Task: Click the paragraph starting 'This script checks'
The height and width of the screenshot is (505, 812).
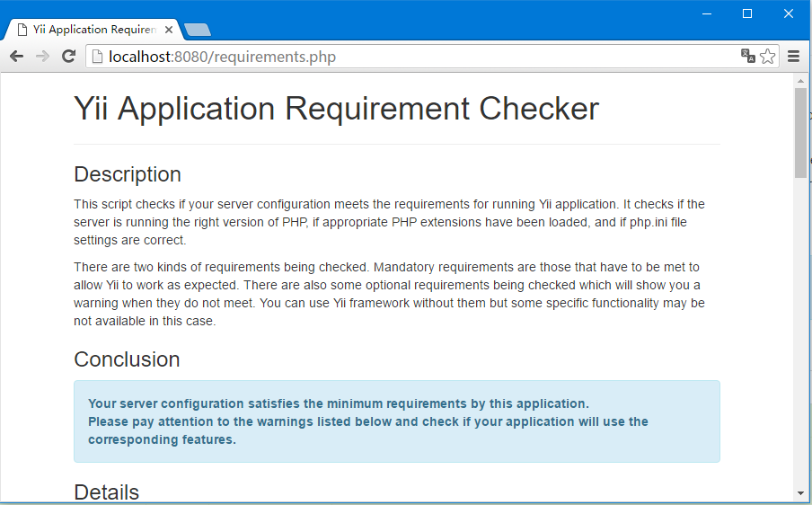Action: tap(390, 222)
